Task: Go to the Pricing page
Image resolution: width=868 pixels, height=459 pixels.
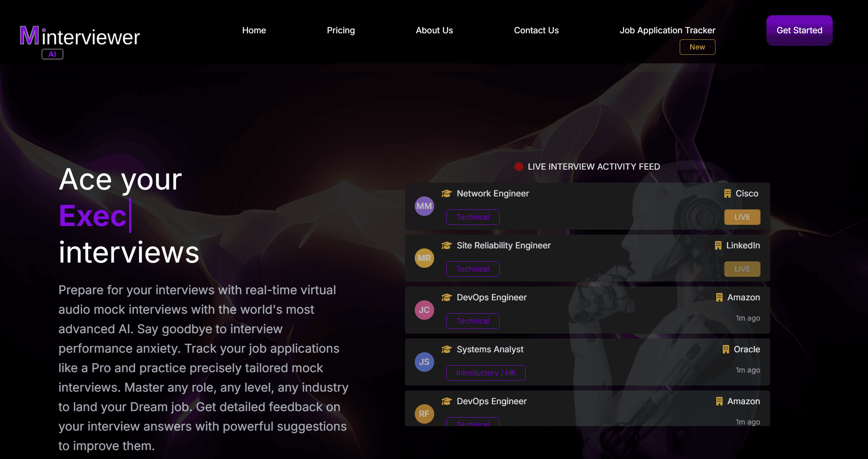Action: pos(341,30)
